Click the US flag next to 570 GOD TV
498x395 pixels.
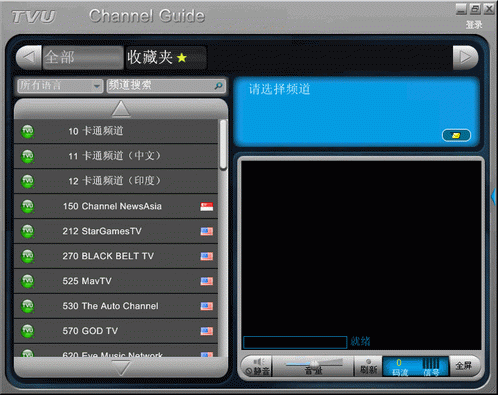click(x=207, y=331)
